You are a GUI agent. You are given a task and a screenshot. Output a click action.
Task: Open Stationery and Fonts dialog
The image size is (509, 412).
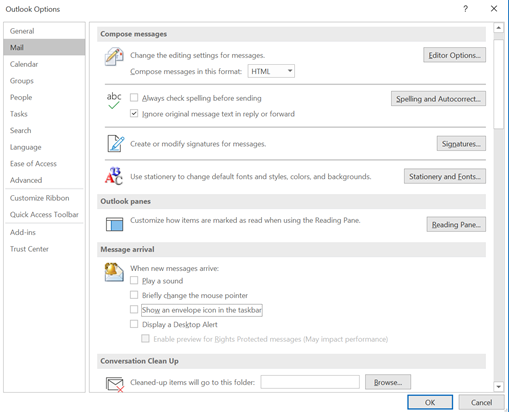[445, 176]
